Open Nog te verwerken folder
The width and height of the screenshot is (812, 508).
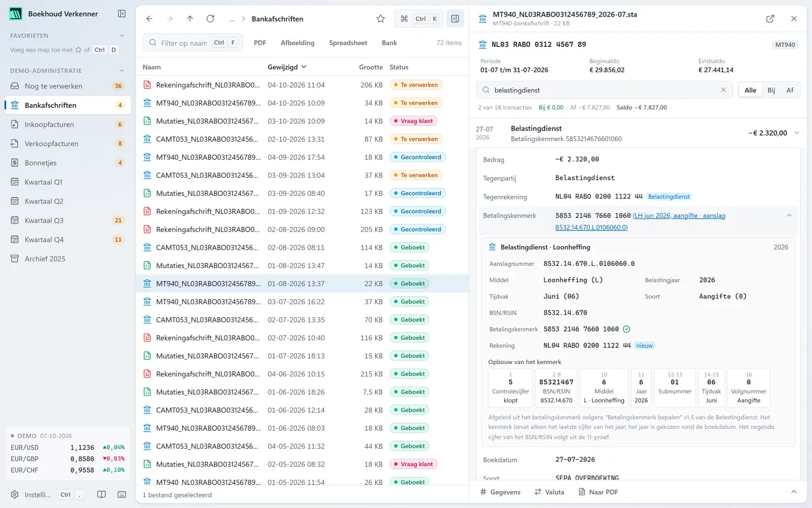(x=68, y=86)
